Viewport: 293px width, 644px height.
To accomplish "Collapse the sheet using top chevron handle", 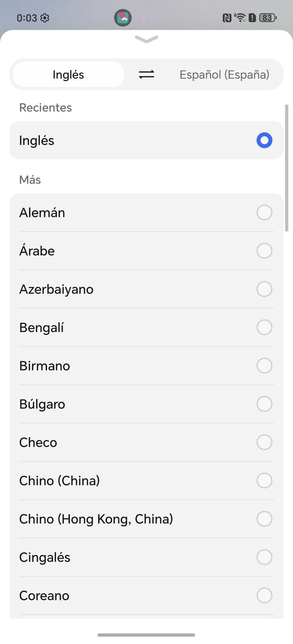I will pos(146,39).
